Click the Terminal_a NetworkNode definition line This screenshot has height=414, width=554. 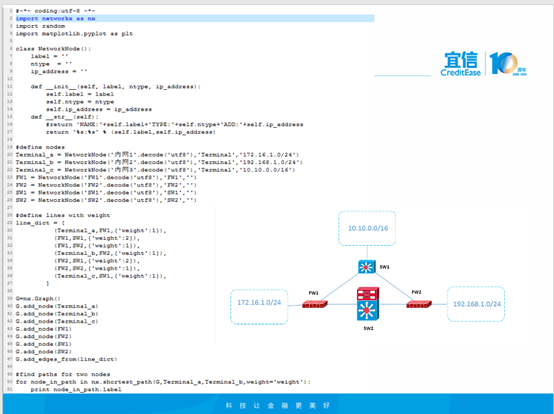pyautogui.click(x=157, y=155)
